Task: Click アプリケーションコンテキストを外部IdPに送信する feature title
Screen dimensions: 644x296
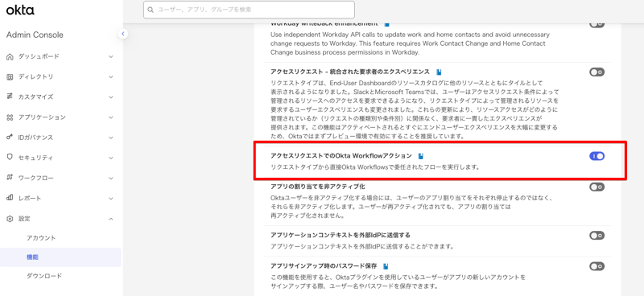Action: tap(341, 235)
